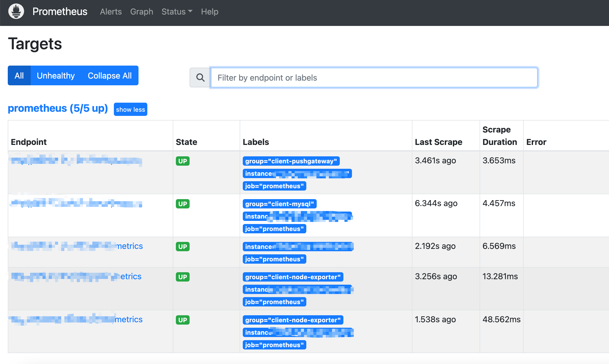Open the Status dropdown menu
This screenshot has height=364, width=609.
point(177,12)
